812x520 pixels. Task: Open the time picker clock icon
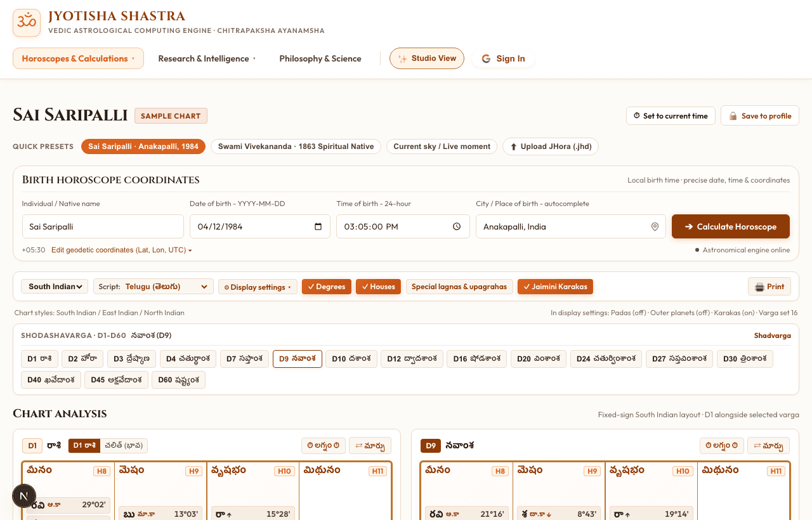[457, 226]
